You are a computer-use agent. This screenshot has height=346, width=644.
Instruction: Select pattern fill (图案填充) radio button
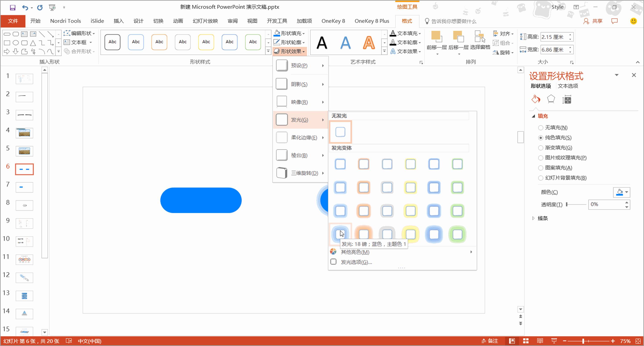(x=541, y=168)
